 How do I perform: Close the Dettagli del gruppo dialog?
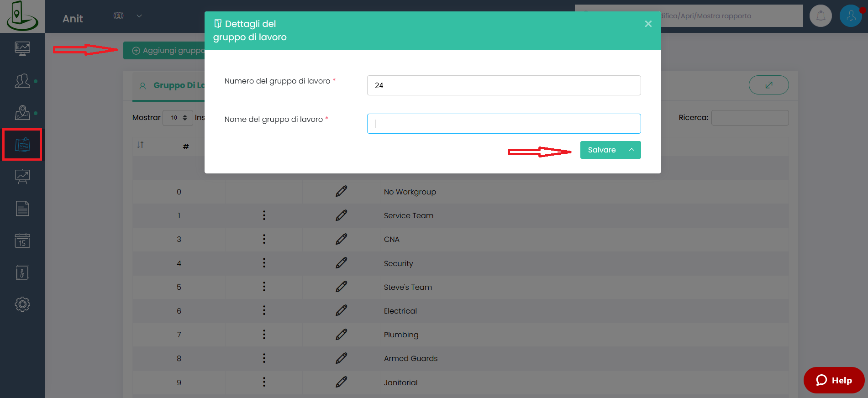coord(648,24)
